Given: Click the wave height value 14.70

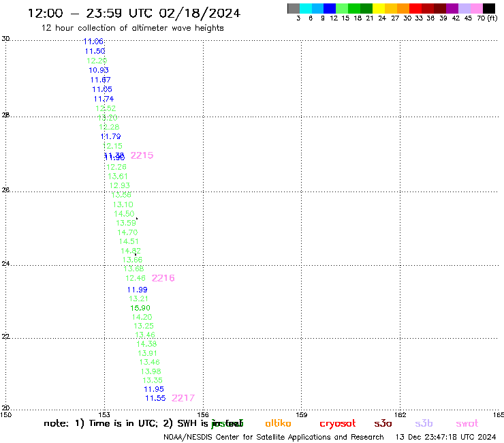Looking at the screenshot, I should 127,232.
